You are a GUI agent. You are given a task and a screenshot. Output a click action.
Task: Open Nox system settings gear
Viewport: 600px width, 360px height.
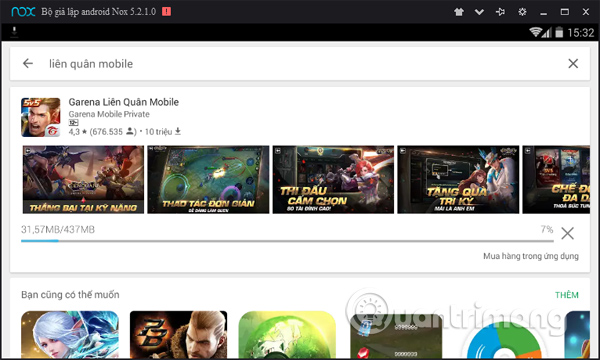point(522,12)
